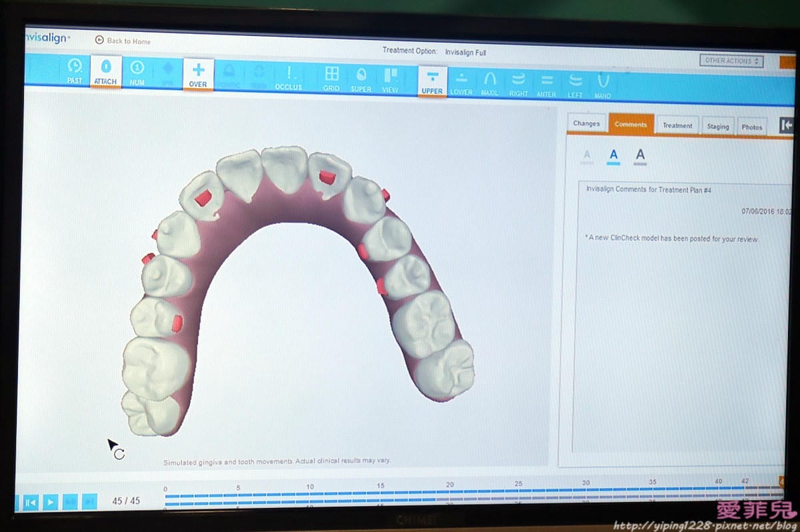Image resolution: width=800 pixels, height=532 pixels.
Task: Toggle the OVER overcorrection tool
Action: [198, 74]
